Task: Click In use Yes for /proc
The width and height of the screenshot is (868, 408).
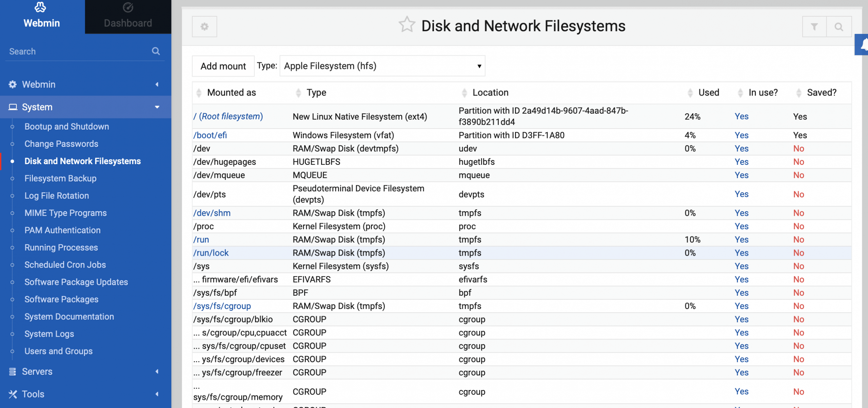Action: click(x=742, y=226)
